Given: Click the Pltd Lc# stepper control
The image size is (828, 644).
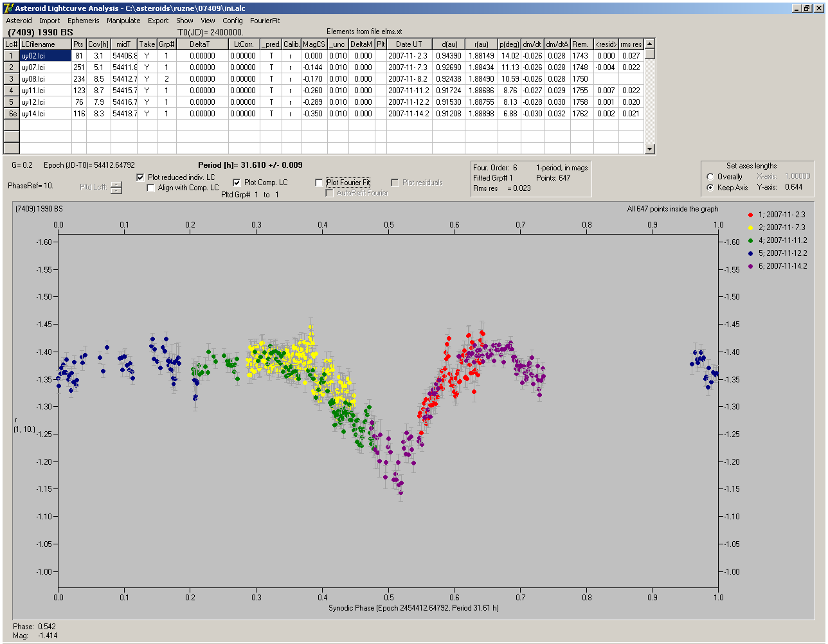Looking at the screenshot, I should pos(116,188).
